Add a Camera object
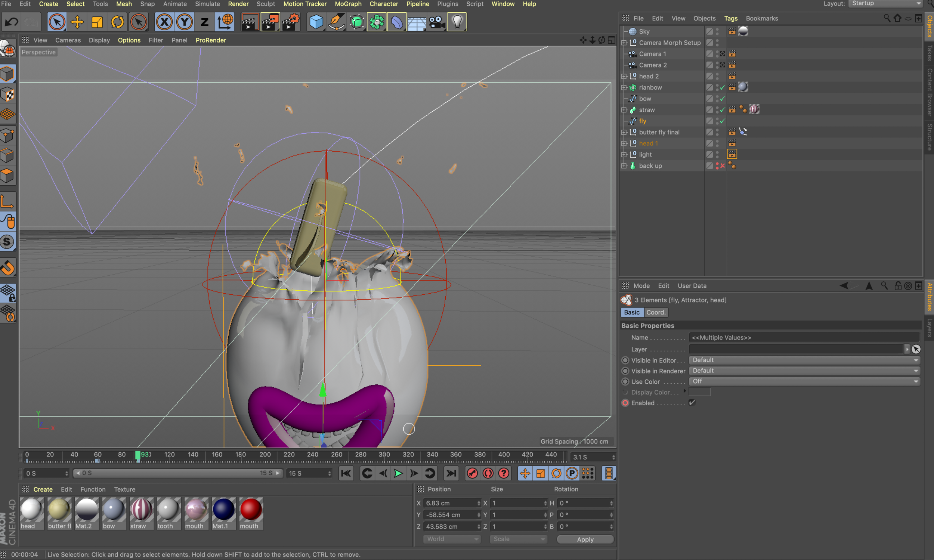934x560 pixels. pyautogui.click(x=437, y=22)
